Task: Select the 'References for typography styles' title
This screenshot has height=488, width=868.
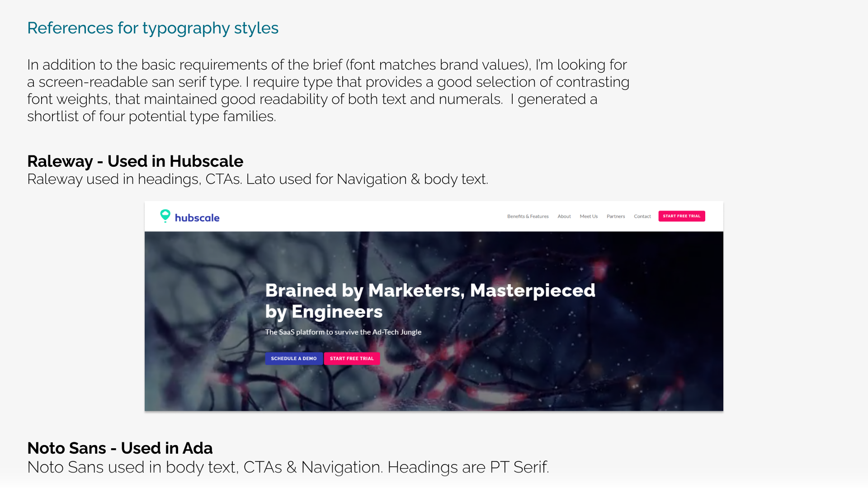Action: pyautogui.click(x=153, y=28)
